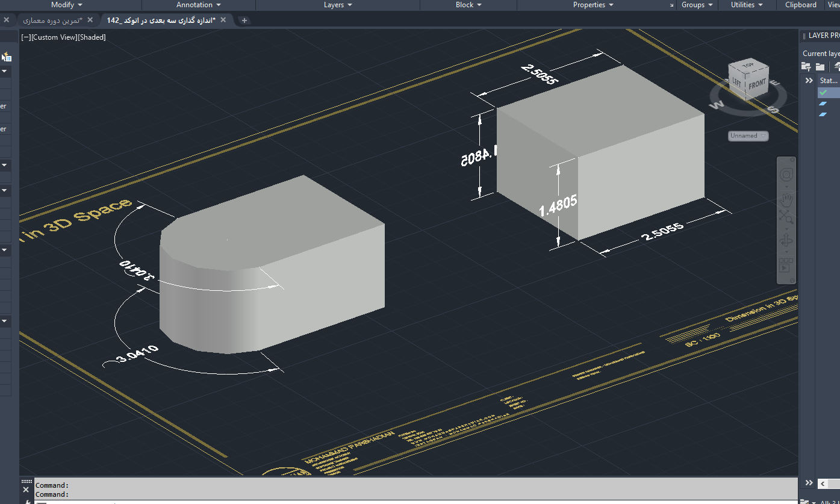Open the Full Navigation Wheel tool
Screen dimensions: 840x504
tap(786, 175)
